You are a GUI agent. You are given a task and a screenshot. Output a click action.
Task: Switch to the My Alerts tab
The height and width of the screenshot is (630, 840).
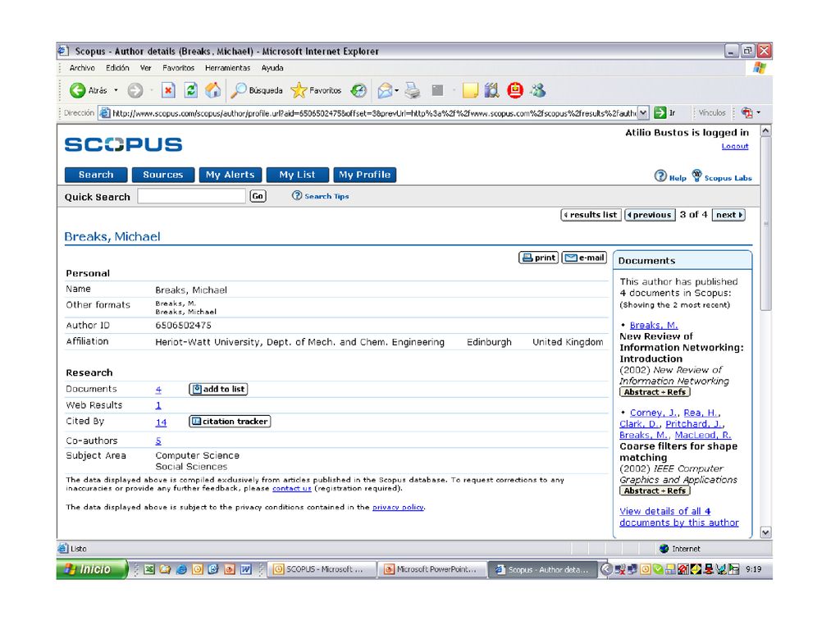231,175
